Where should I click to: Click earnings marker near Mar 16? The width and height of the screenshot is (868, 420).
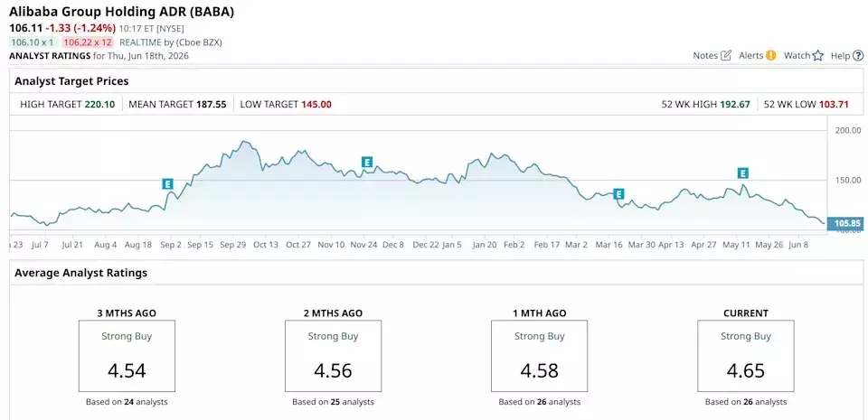(x=618, y=193)
